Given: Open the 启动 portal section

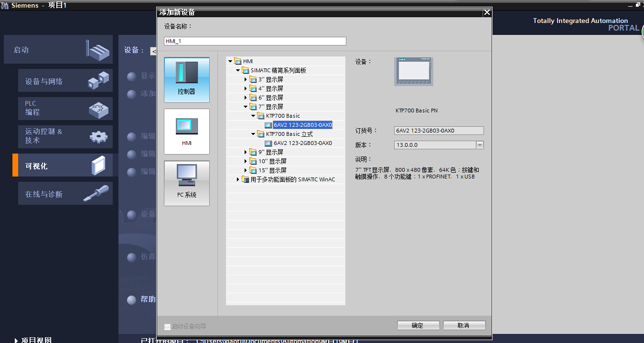Looking at the screenshot, I should [x=58, y=49].
